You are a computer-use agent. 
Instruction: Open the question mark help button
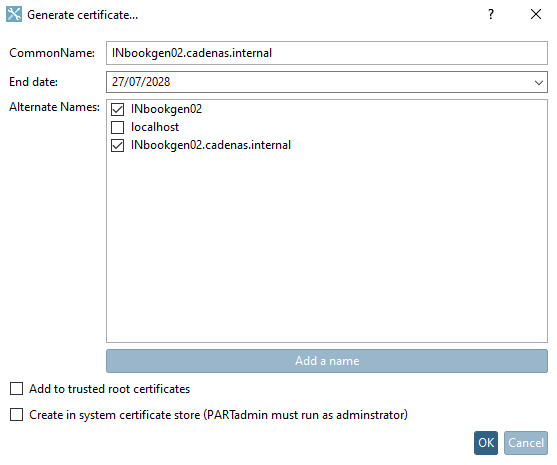[x=491, y=14]
